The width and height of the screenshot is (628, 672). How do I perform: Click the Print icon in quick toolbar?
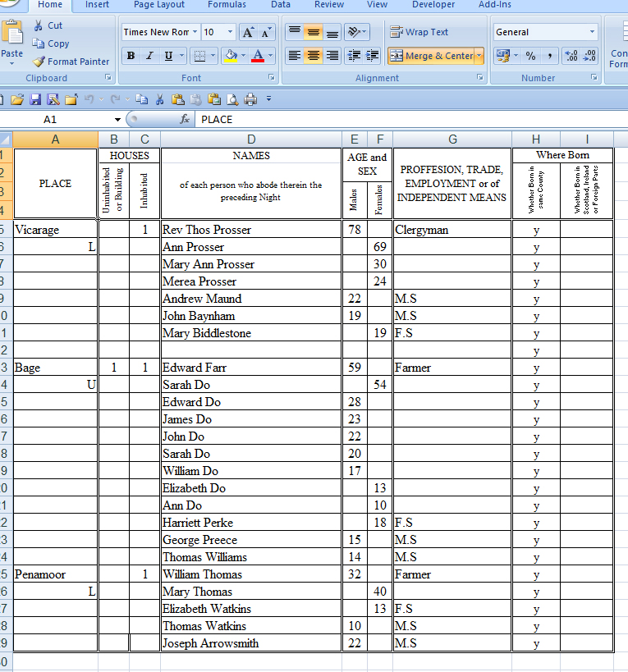(x=250, y=99)
